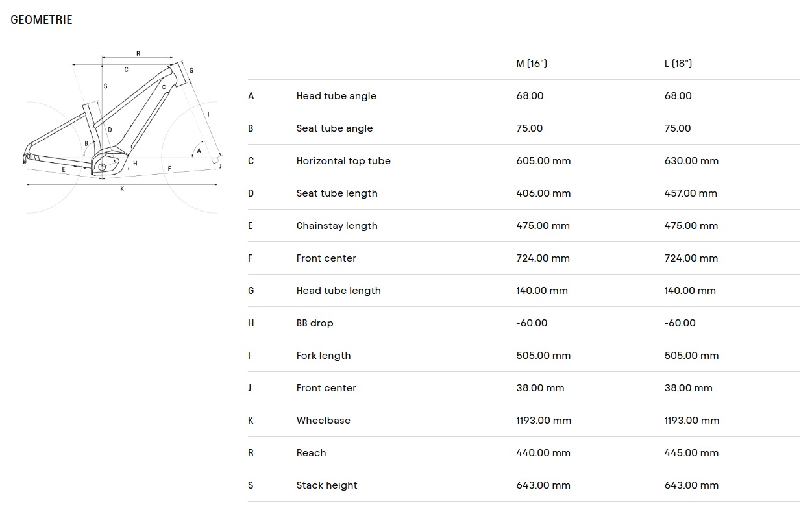Viewport: 812px width, 514px height.
Task: Click the 457.00 mm seat tube value
Action: pos(691,193)
